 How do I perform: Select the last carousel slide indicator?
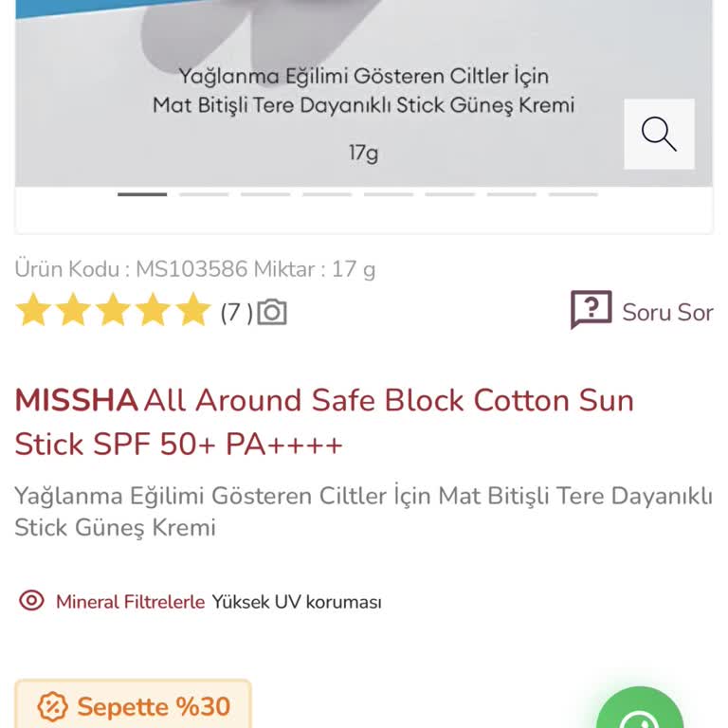click(573, 194)
